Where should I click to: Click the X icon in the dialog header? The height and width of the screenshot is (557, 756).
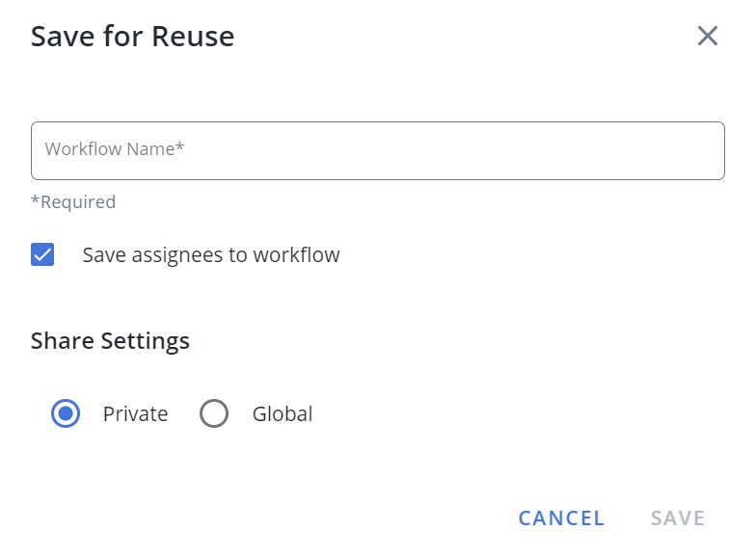click(x=708, y=37)
